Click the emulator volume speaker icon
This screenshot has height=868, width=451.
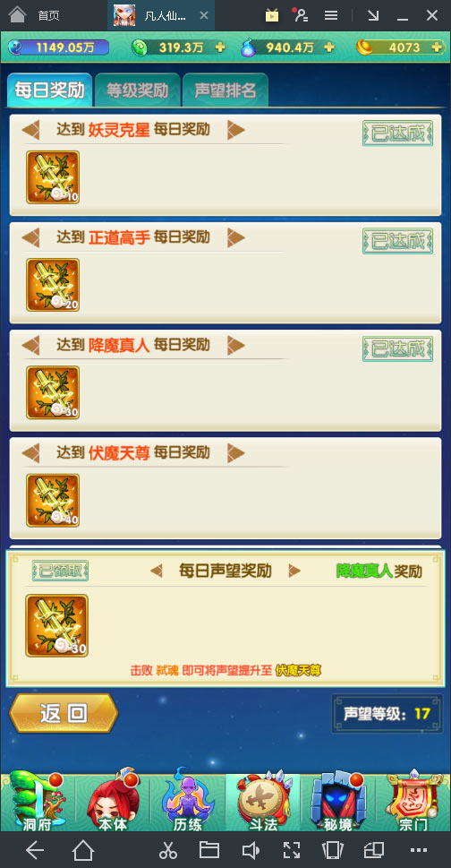pos(251,850)
